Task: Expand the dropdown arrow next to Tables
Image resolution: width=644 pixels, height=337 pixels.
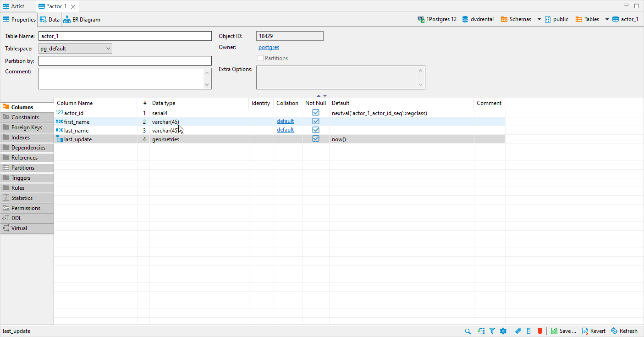Action: [607, 19]
